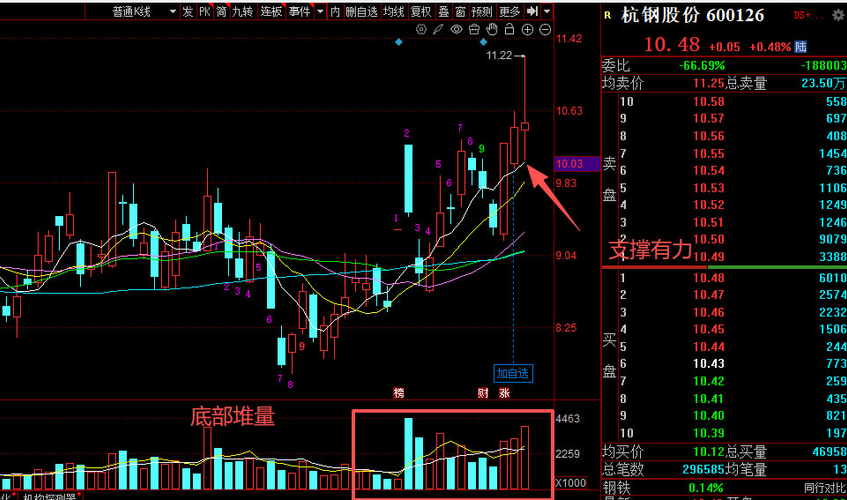Open the DS+ link in title bar
This screenshot has width=847, height=500.
(x=809, y=16)
